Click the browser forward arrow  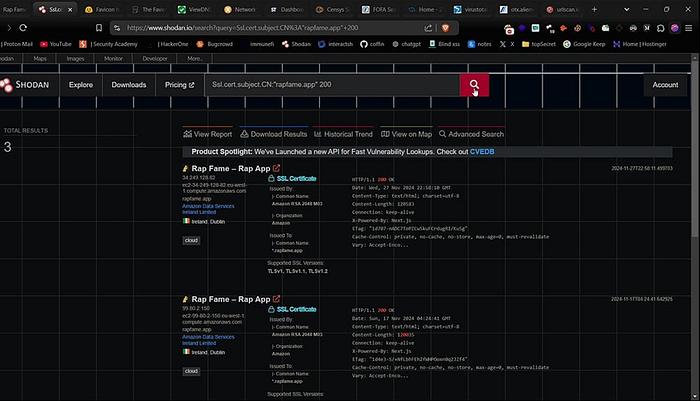(x=8, y=28)
